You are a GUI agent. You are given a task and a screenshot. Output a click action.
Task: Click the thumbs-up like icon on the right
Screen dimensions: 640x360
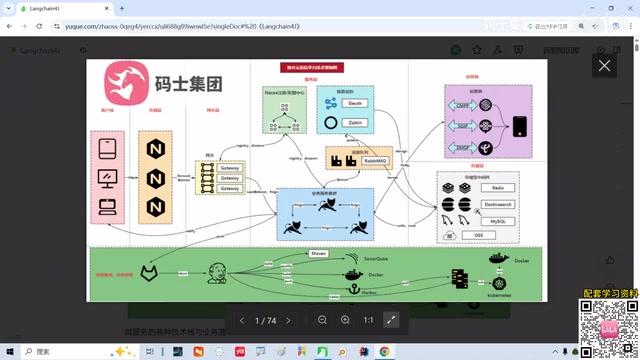(x=610, y=260)
